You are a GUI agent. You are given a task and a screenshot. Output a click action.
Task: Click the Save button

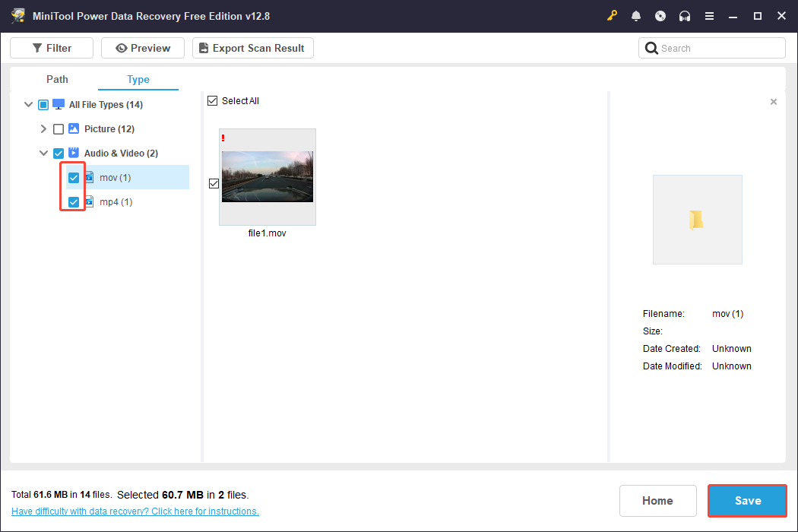point(746,500)
